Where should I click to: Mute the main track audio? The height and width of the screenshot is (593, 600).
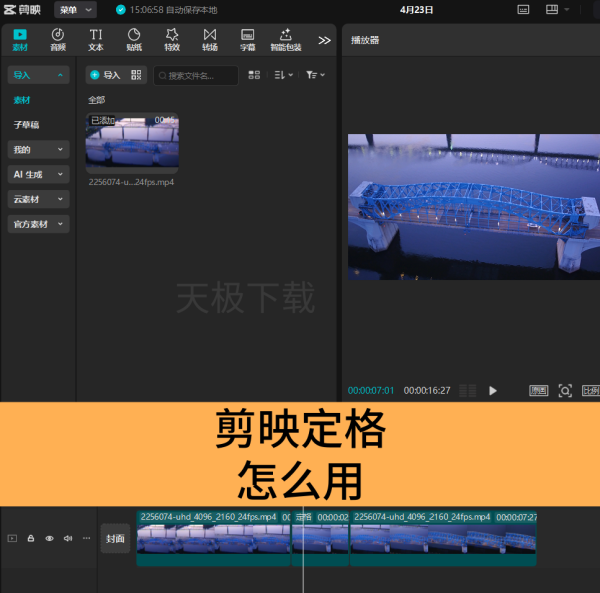(x=68, y=538)
